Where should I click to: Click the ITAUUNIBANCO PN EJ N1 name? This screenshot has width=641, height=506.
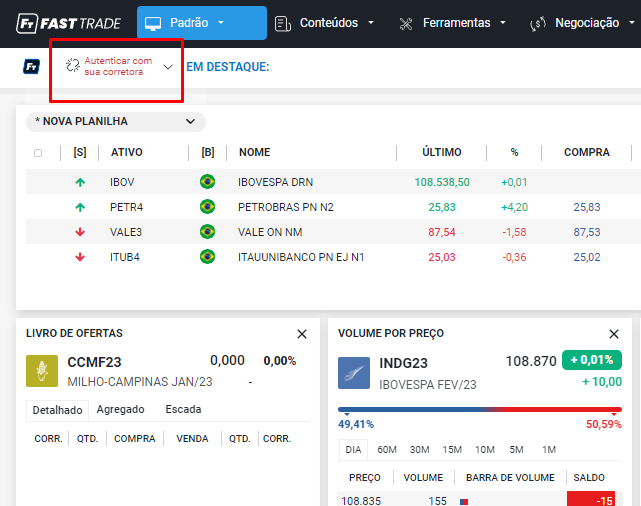[x=301, y=257]
